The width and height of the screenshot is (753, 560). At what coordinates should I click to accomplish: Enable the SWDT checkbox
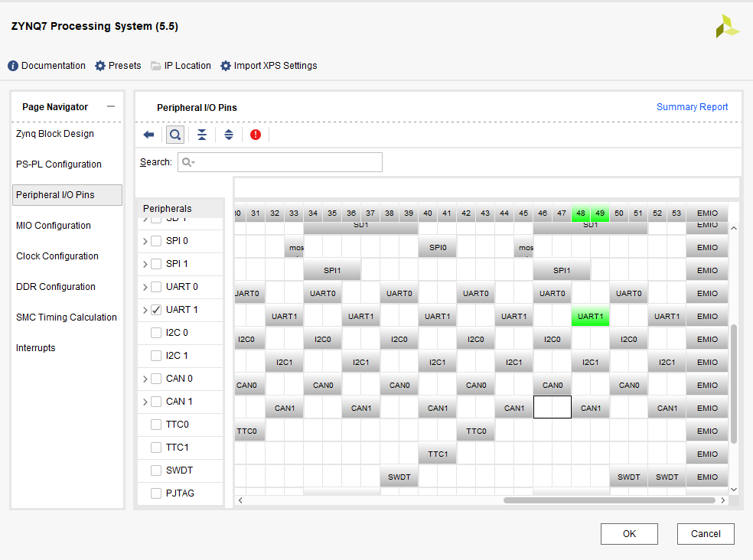156,470
